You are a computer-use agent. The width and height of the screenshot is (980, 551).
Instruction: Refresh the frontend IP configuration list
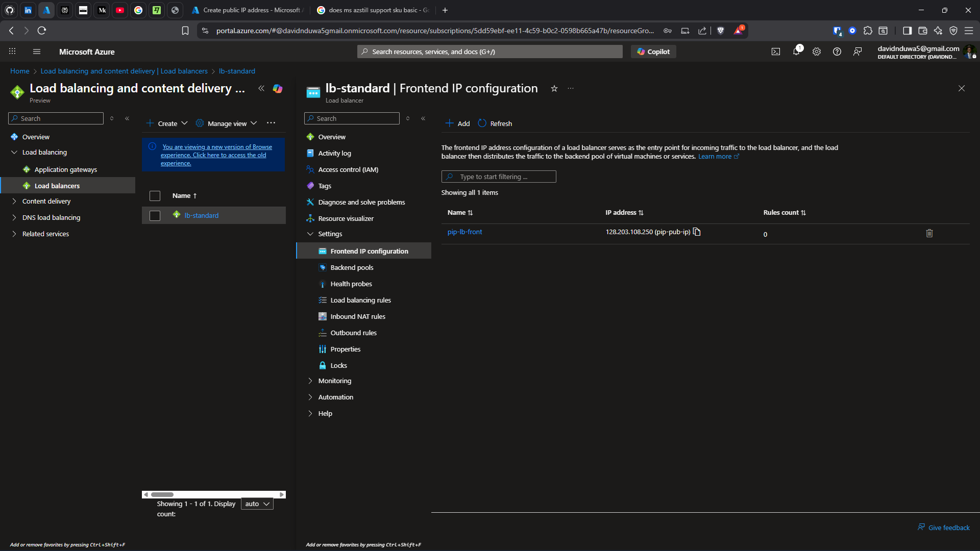coord(495,123)
